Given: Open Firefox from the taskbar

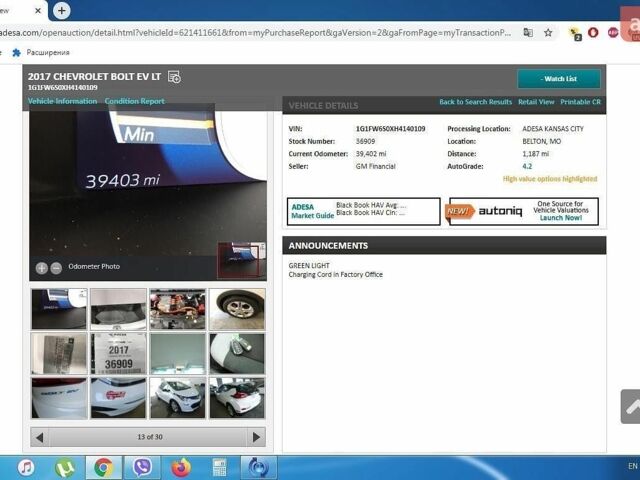Looking at the screenshot, I should coord(181,468).
